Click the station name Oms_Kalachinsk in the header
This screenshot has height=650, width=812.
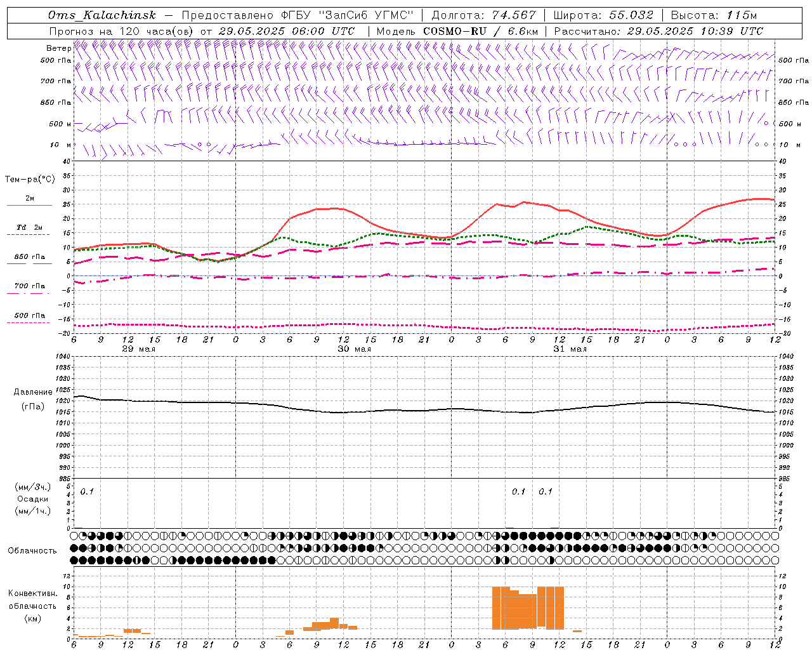pos(101,15)
